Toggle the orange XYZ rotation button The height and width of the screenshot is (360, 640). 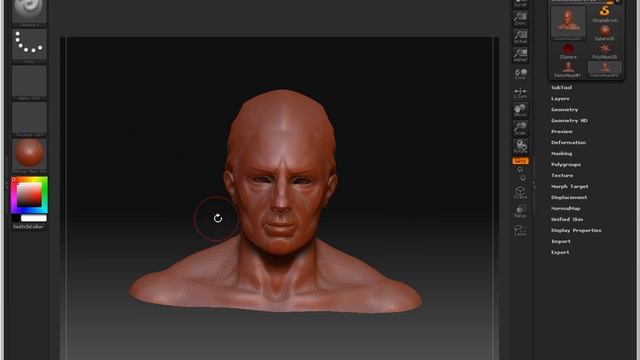coord(520,161)
